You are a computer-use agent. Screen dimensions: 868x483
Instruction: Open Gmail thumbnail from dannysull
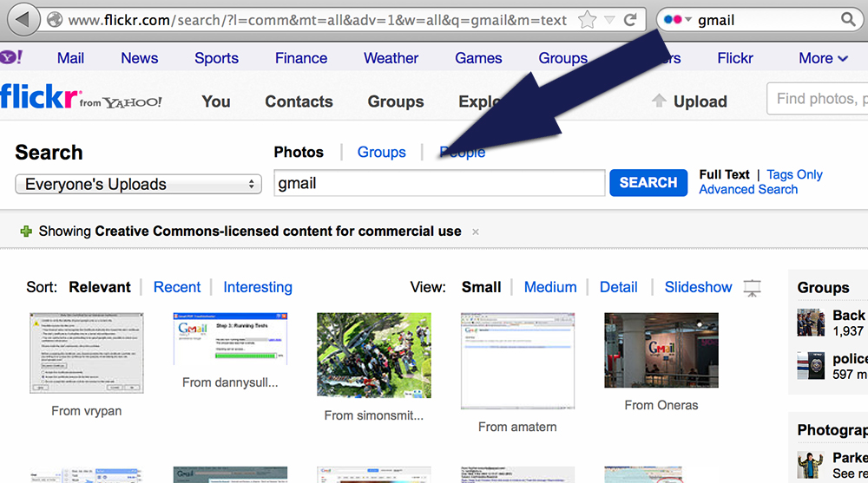(230, 338)
